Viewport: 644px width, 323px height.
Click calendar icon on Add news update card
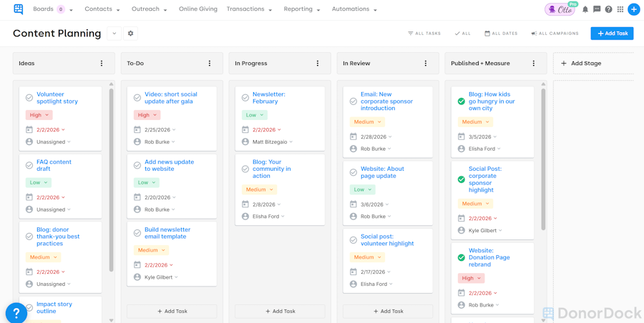coord(137,197)
